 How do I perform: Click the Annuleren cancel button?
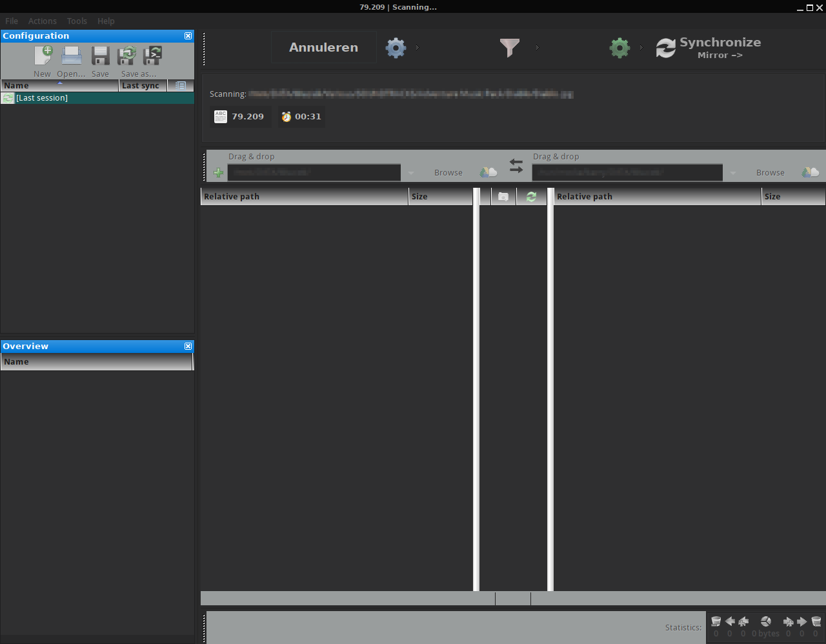coord(323,47)
